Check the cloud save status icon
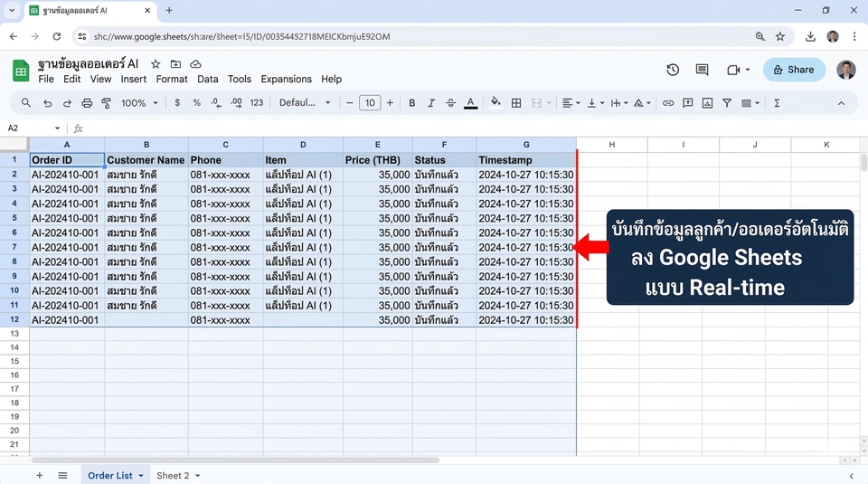Image resolution: width=868 pixels, height=484 pixels. click(195, 64)
